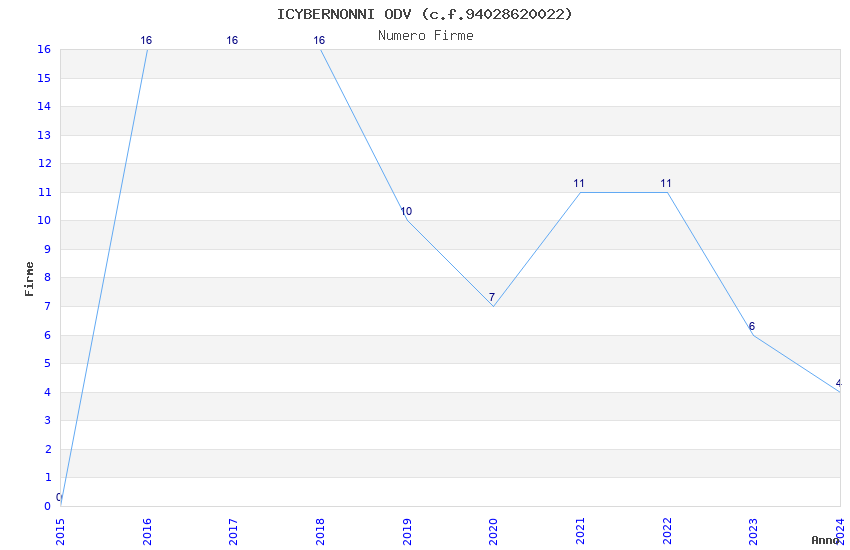The height and width of the screenshot is (550, 850).
Task: Select year 2019 on x-axis
Action: click(407, 532)
